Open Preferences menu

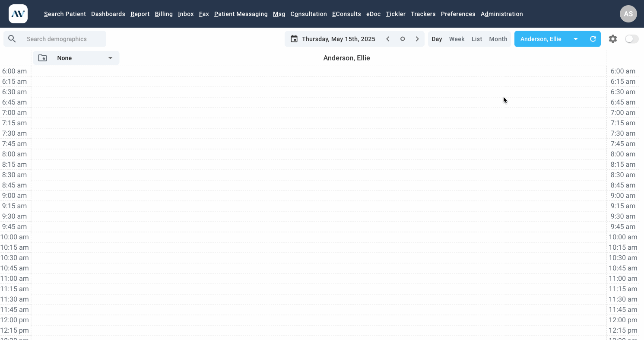458,14
